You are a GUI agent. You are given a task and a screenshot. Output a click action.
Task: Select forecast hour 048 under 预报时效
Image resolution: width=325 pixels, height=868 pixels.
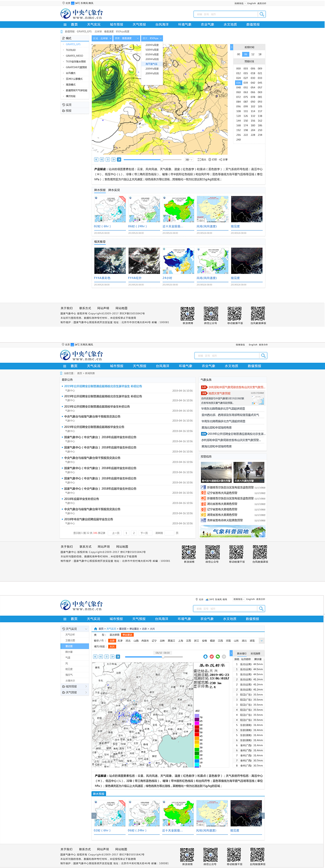(239, 87)
